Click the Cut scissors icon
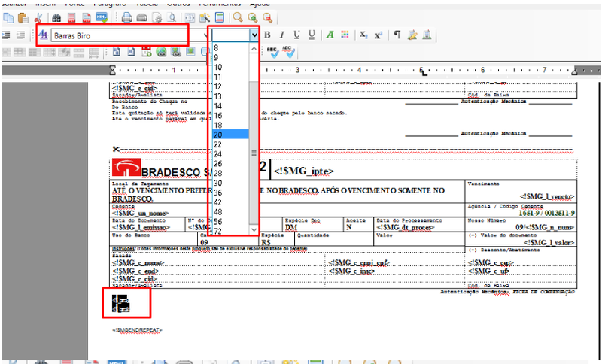Image resolution: width=602 pixels, height=364 pixels. point(38,17)
